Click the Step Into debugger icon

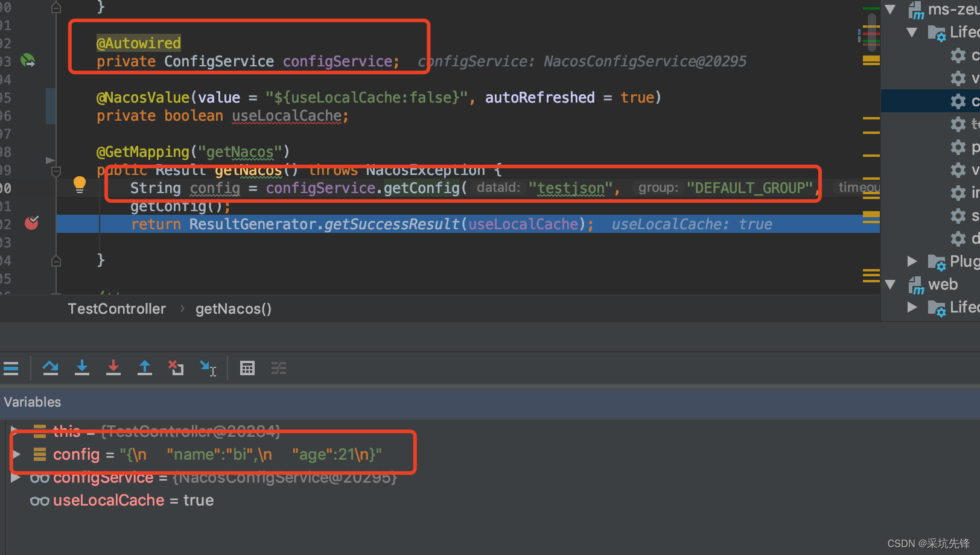point(82,367)
